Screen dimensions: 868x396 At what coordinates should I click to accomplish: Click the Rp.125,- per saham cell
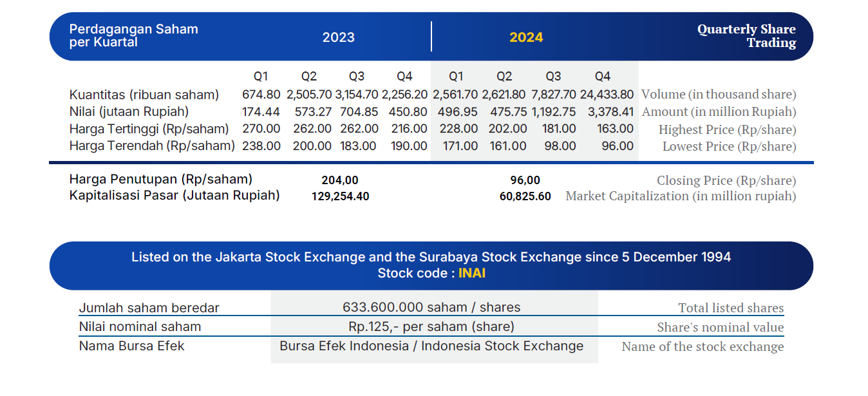coord(431,326)
